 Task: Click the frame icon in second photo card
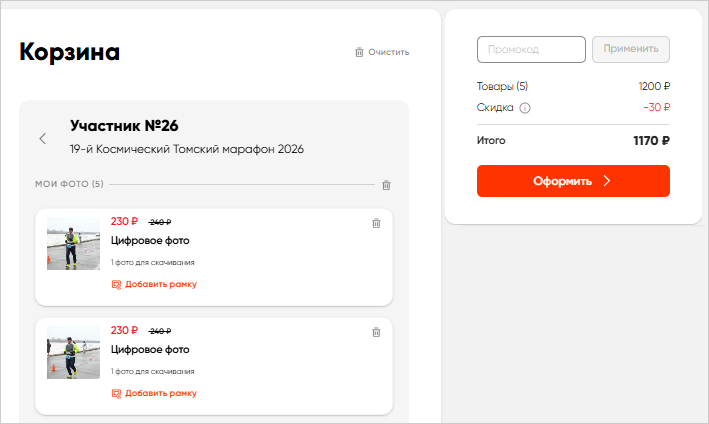click(116, 393)
